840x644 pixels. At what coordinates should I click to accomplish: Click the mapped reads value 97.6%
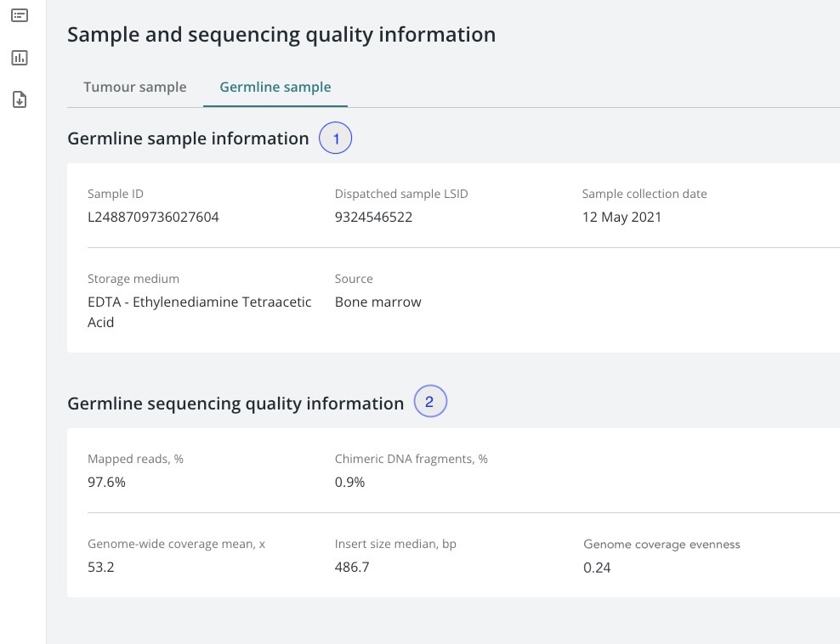pos(107,482)
